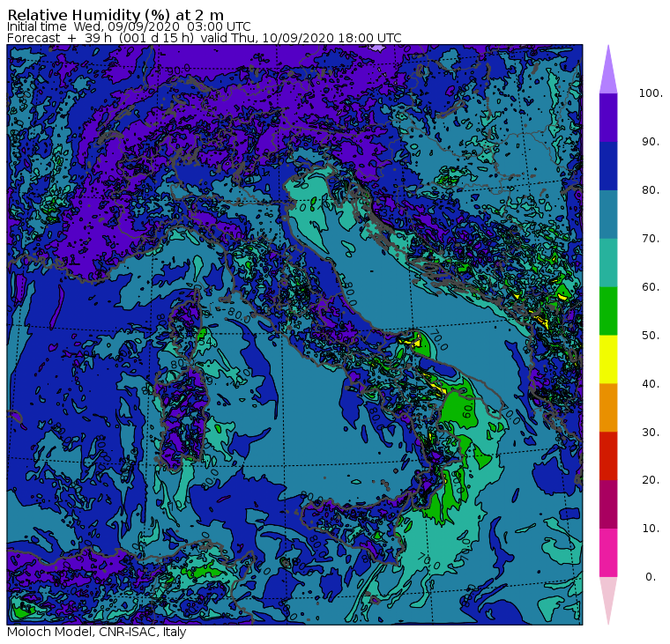
Task: Click the "60.0" contour label in the green area
Action: (x=467, y=406)
